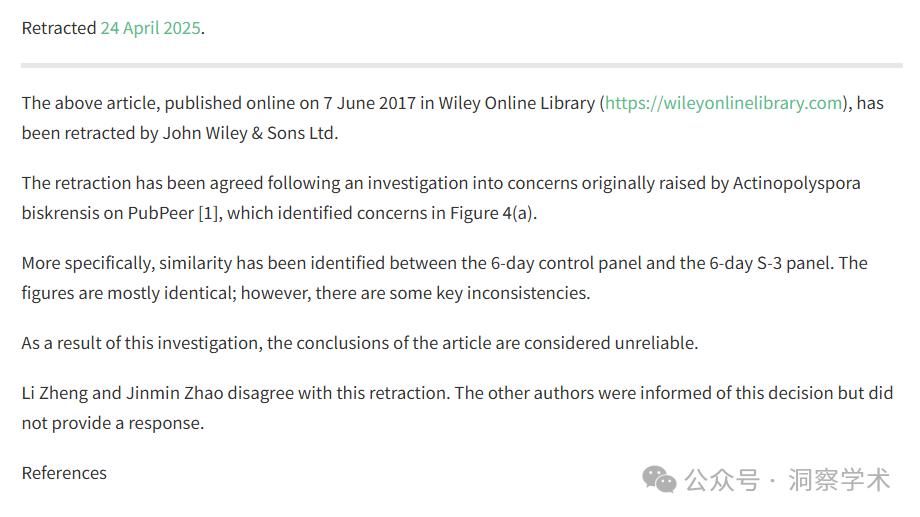Click the sentence starting "As a result"

(x=360, y=343)
